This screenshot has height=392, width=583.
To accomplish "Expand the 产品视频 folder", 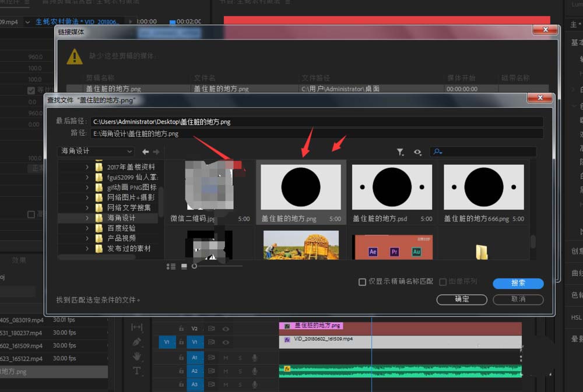I will (x=87, y=238).
